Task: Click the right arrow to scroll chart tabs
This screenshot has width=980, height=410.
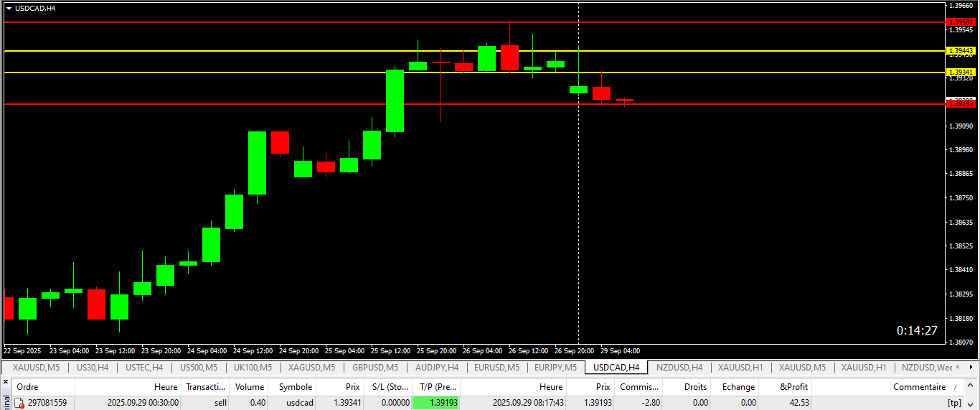Action: (972, 368)
